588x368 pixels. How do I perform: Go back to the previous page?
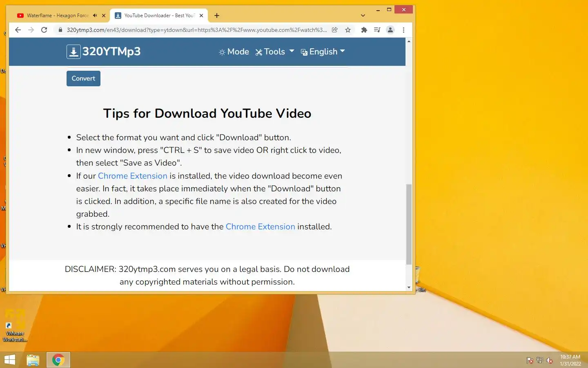[18, 30]
